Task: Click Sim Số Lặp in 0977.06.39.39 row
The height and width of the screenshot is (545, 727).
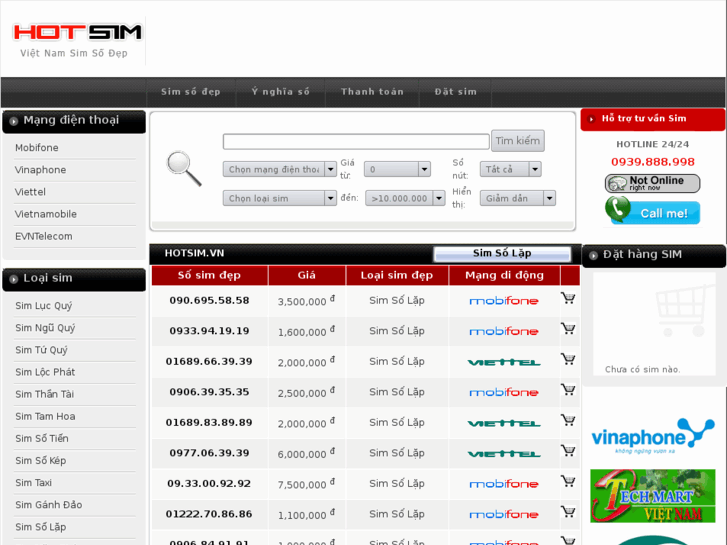Action: pyautogui.click(x=397, y=453)
